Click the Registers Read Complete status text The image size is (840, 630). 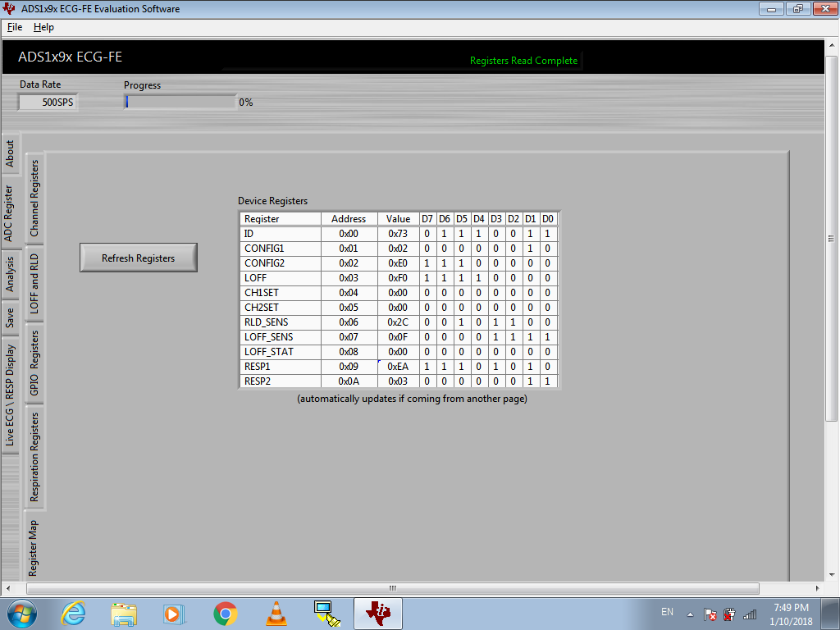(x=523, y=61)
